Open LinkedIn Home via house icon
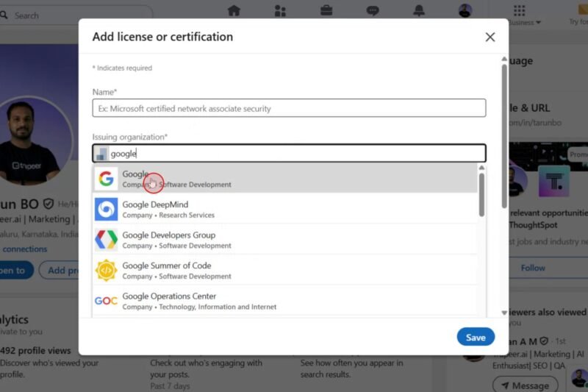Image resolution: width=588 pixels, height=392 pixels. pos(234,10)
